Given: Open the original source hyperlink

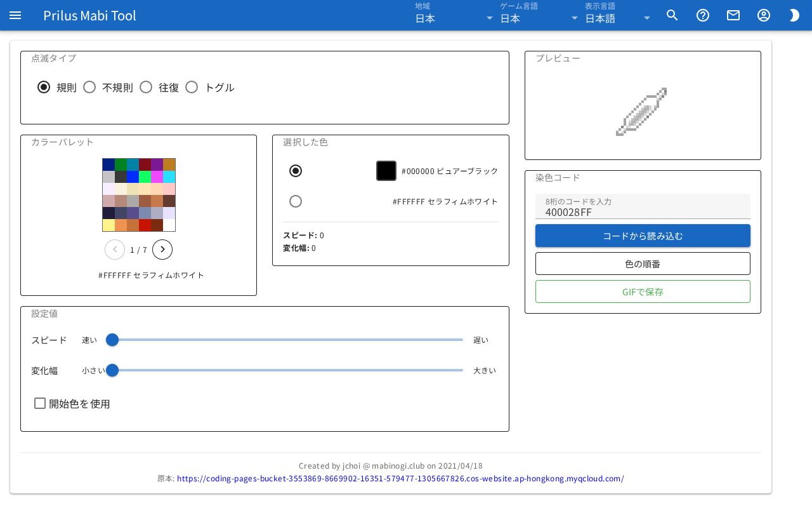Looking at the screenshot, I should pos(400,479).
